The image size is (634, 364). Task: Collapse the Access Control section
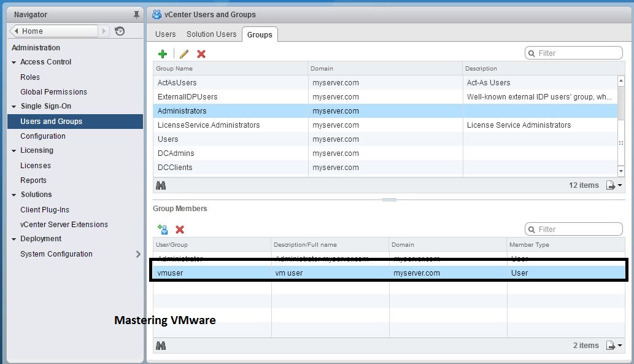click(x=14, y=62)
